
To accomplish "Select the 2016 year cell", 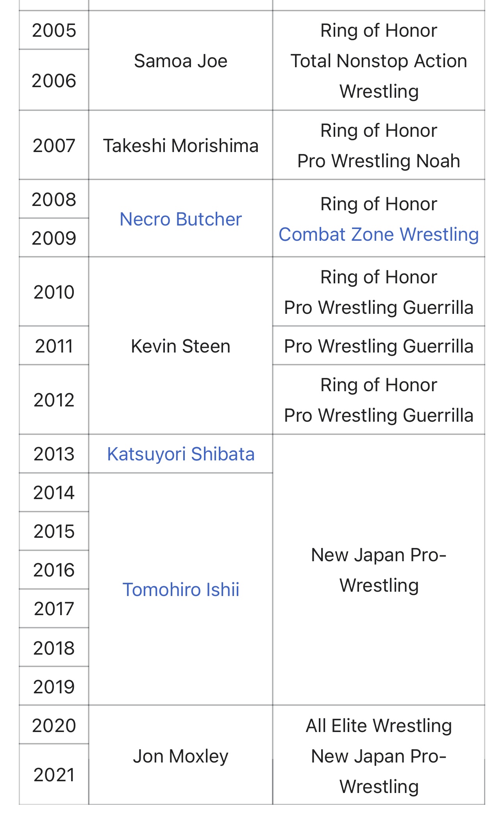I will (x=54, y=570).
